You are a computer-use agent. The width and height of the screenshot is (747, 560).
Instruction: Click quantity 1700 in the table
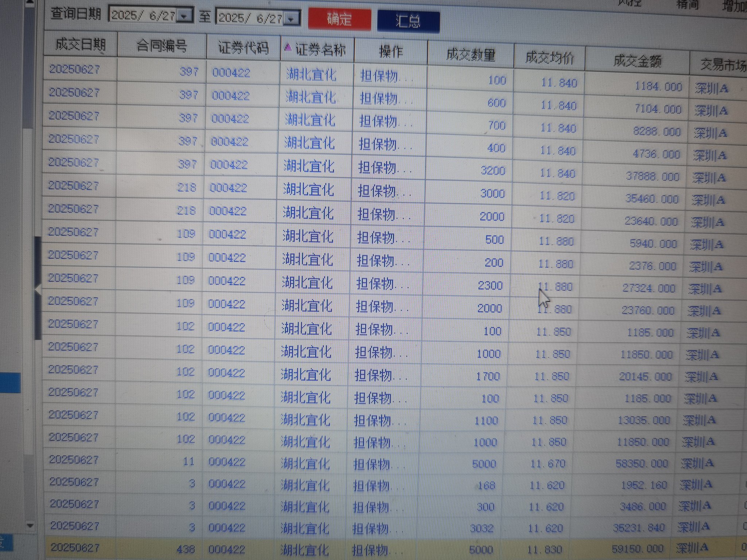pos(488,376)
